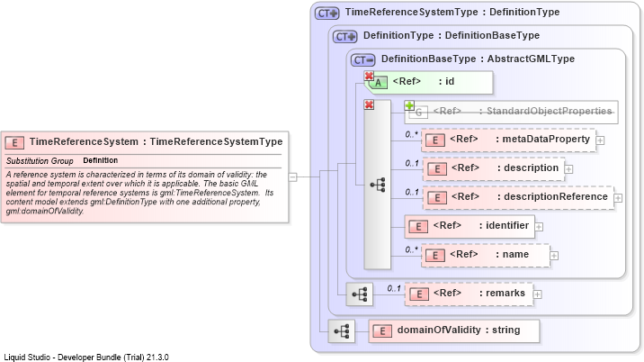
Task: Click the E icon of name element
Action: click(x=435, y=256)
